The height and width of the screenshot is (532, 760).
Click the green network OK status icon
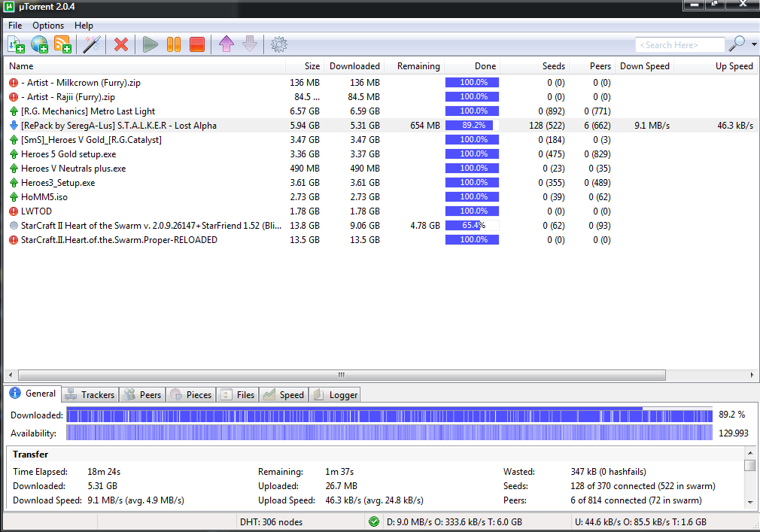pyautogui.click(x=374, y=521)
